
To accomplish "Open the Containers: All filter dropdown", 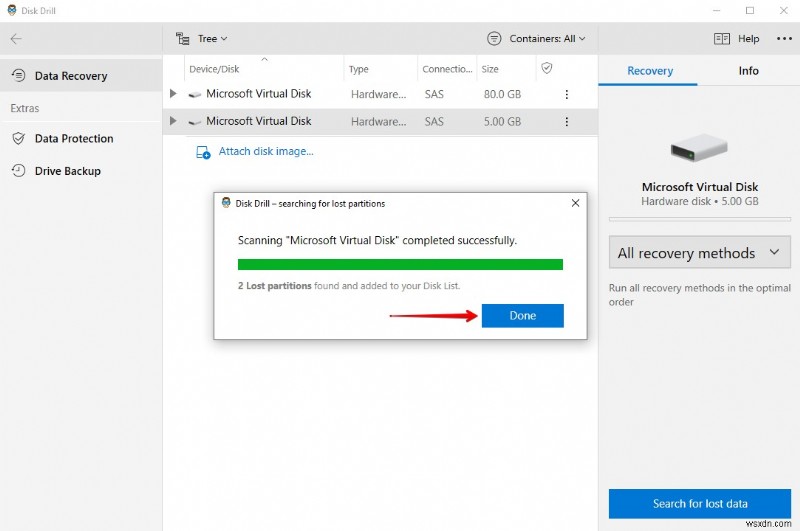I will (536, 39).
